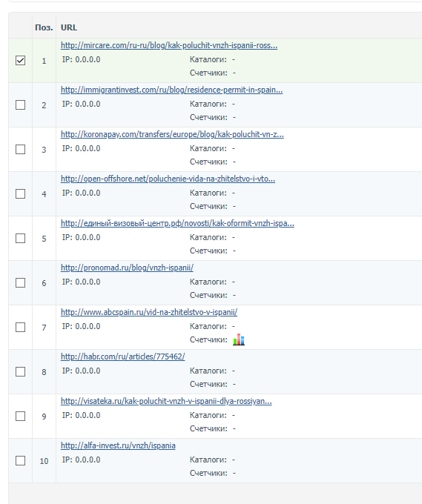Uncheck the checkbox for position 1
Viewport: 422px width, 504px height.
[20, 61]
